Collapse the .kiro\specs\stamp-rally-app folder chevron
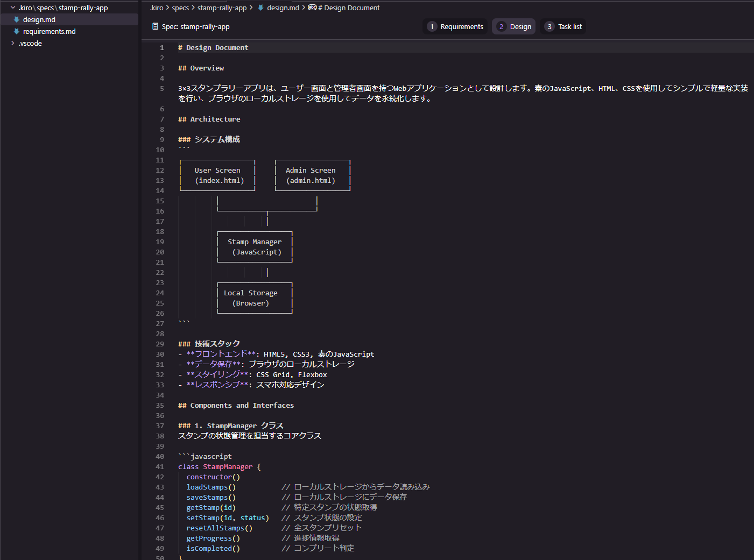Image resolution: width=754 pixels, height=560 pixels. [13, 8]
